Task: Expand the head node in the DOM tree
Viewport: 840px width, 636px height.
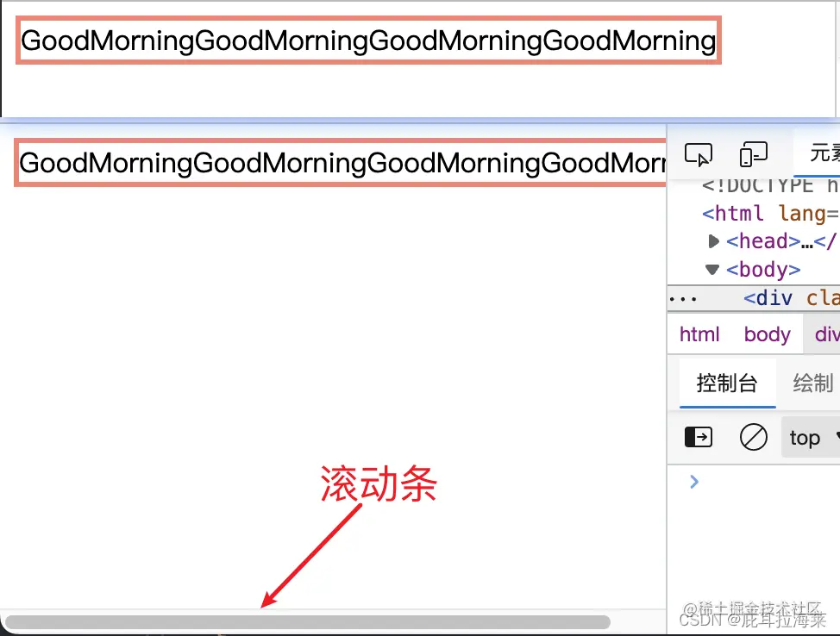Action: tap(713, 241)
